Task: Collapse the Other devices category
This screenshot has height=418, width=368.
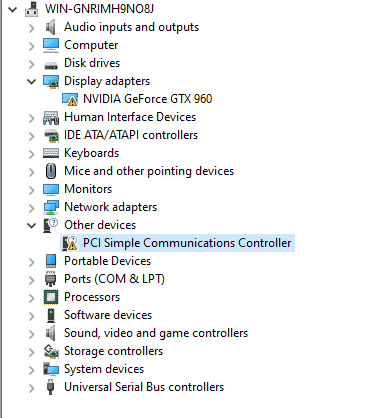Action: point(32,226)
